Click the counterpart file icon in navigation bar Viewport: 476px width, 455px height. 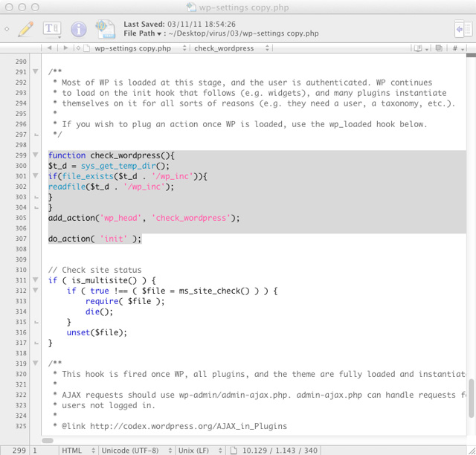pos(439,48)
